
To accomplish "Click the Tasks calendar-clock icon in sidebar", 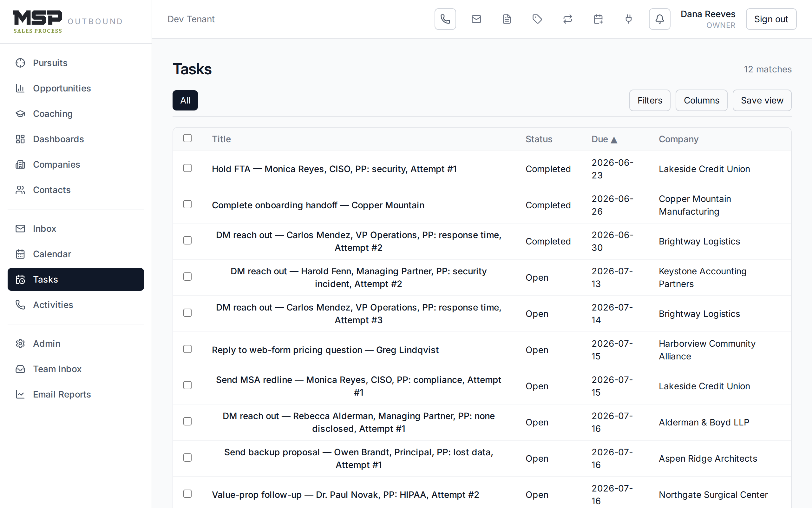I will 21,279.
